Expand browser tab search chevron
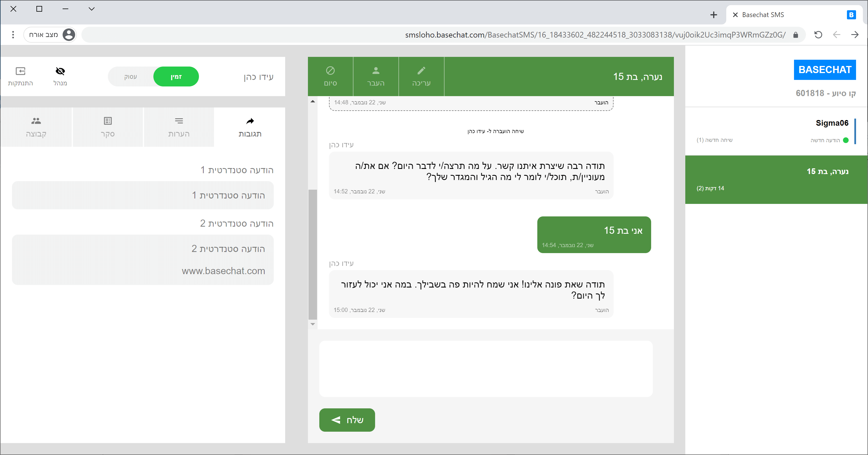Screen dimensions: 868x455 91,9
